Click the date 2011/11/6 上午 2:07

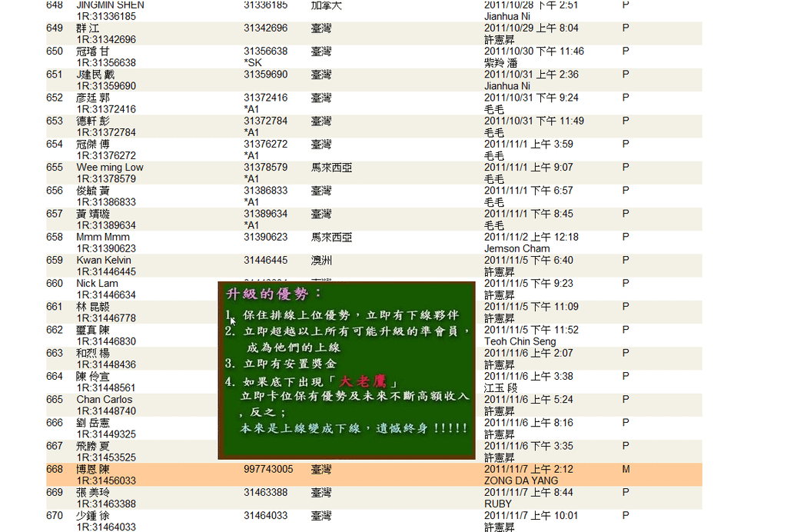pyautogui.click(x=529, y=353)
